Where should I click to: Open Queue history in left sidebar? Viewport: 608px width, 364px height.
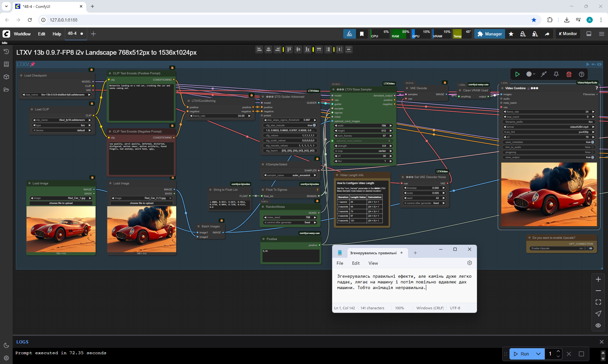click(6, 52)
